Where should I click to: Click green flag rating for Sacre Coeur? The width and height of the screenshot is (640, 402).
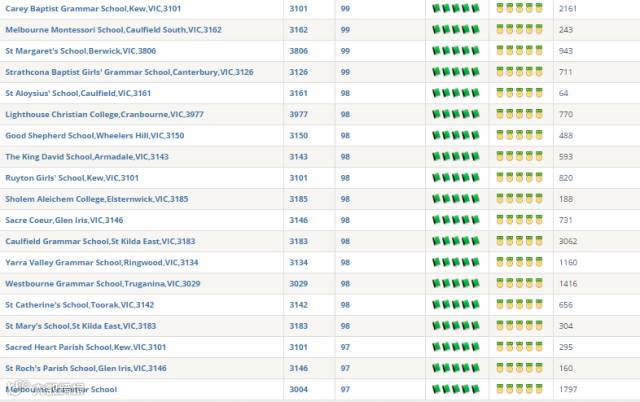pos(456,220)
